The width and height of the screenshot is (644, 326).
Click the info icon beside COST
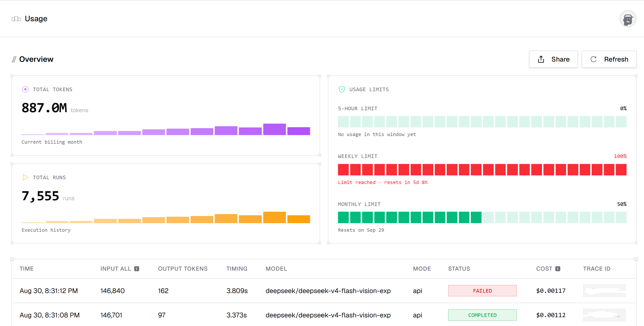558,269
